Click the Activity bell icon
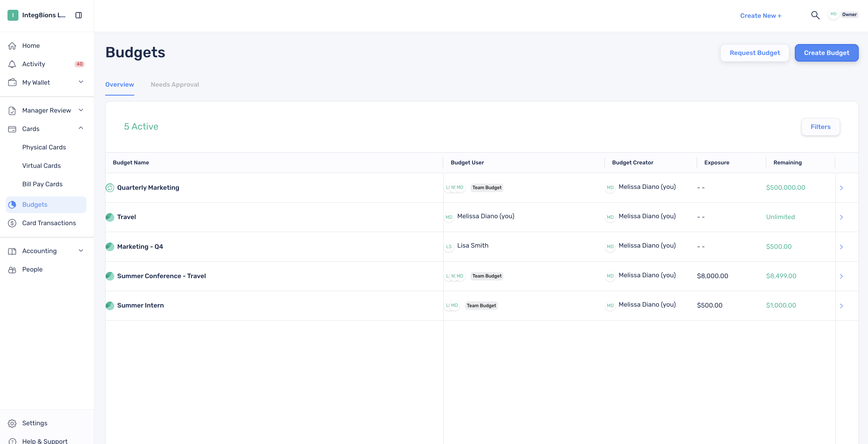The image size is (868, 444). pyautogui.click(x=12, y=64)
